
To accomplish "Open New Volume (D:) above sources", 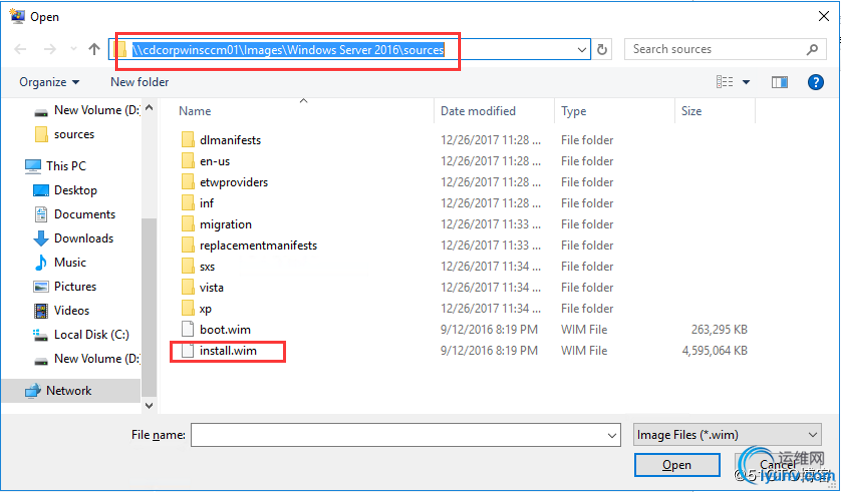I will coord(96,110).
